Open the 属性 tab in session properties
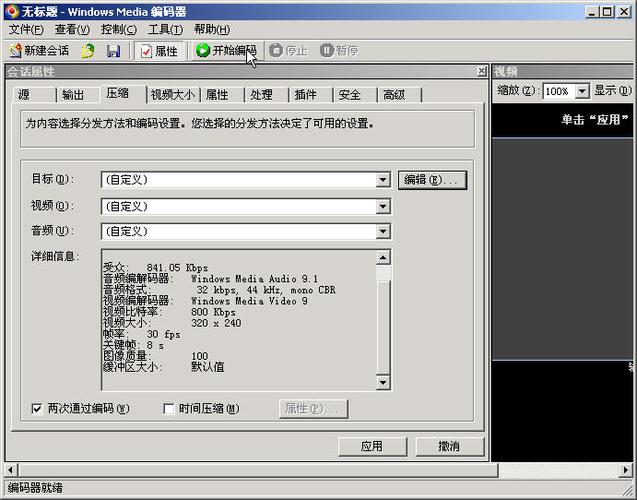The image size is (637, 500). coord(222,95)
